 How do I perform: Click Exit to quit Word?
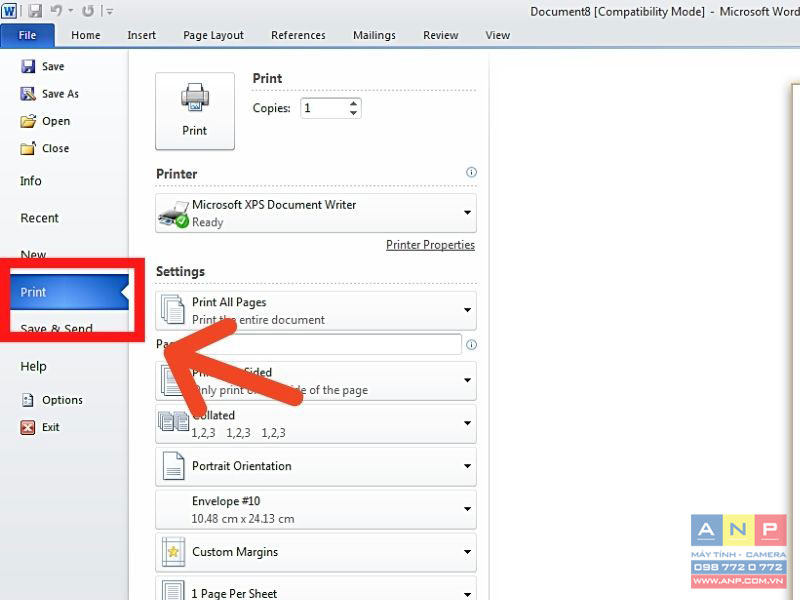coord(40,428)
